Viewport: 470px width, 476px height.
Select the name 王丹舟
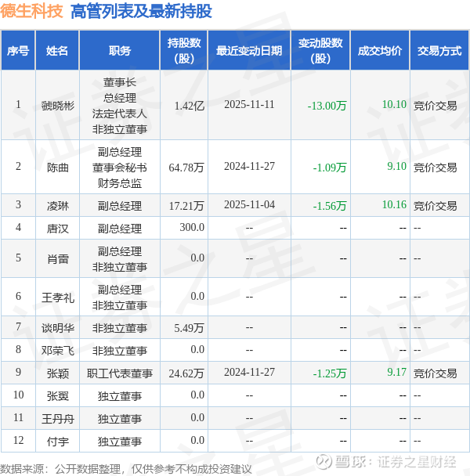tap(57, 419)
